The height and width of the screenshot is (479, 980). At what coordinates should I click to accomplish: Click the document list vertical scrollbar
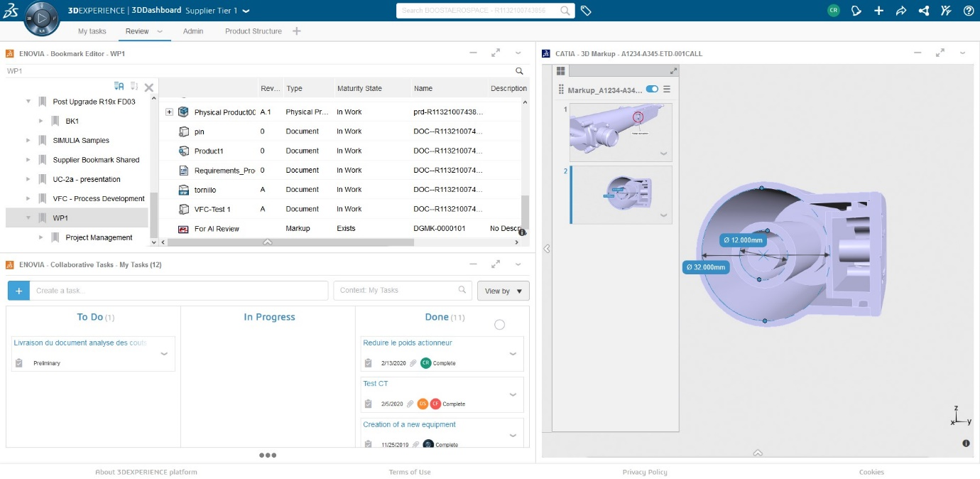click(526, 212)
